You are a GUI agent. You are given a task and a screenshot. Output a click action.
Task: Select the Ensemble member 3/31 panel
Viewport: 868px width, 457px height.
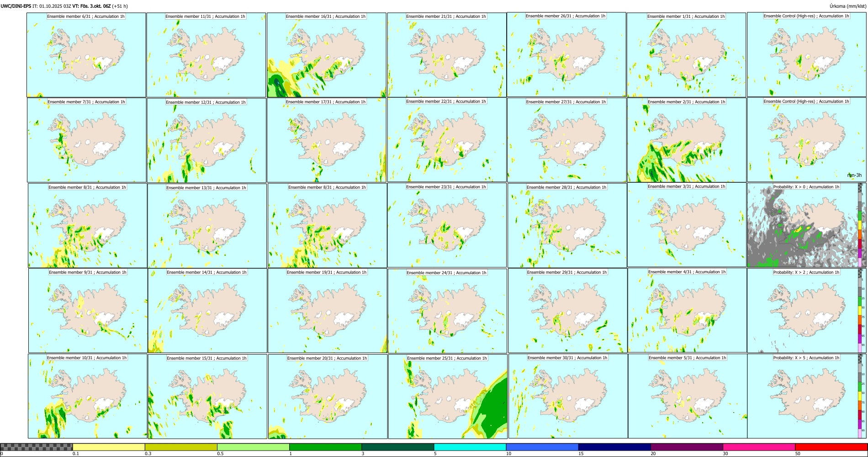point(687,225)
